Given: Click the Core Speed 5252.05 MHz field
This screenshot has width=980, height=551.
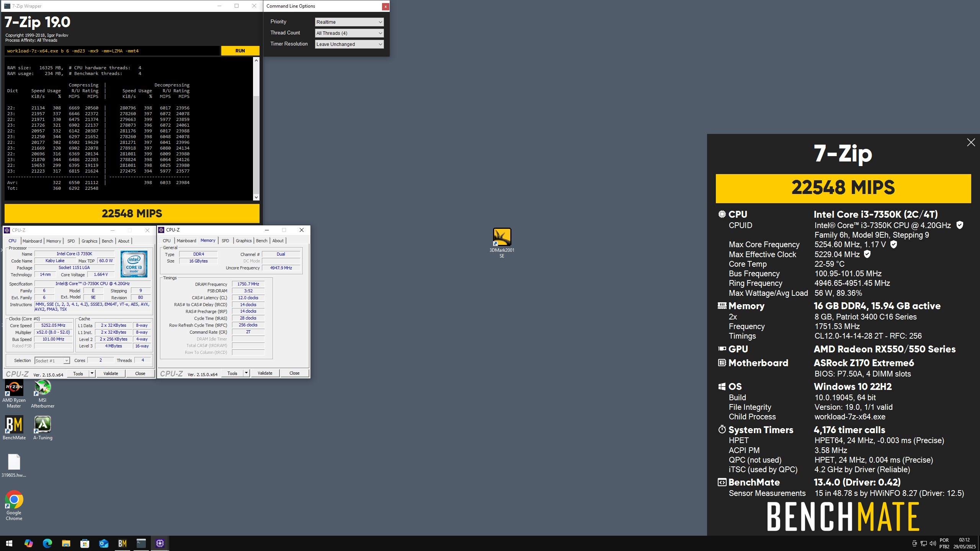Looking at the screenshot, I should pos(54,326).
